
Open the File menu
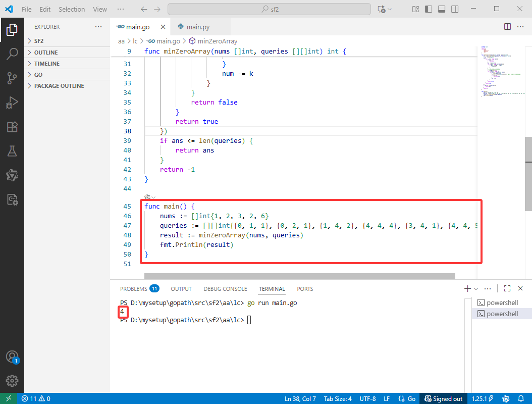coord(26,9)
